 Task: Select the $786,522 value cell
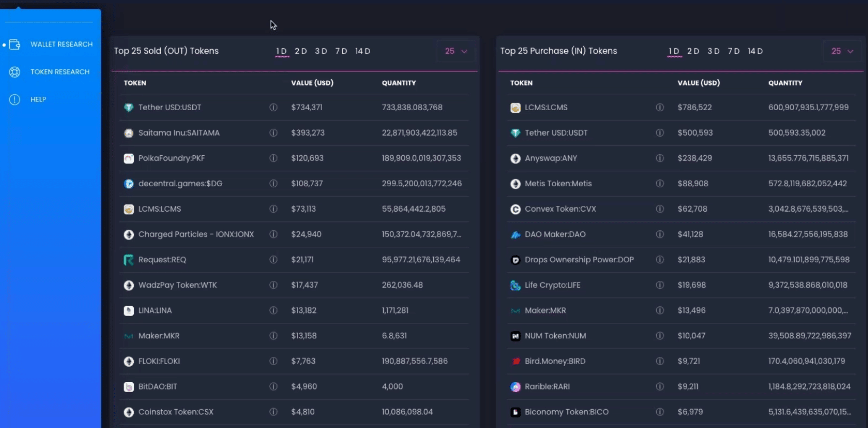click(694, 108)
